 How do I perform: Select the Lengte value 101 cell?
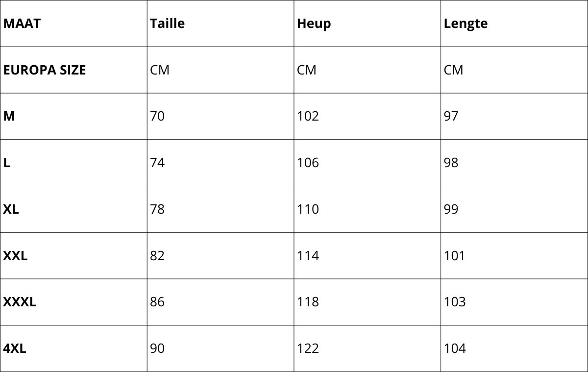tap(455, 256)
